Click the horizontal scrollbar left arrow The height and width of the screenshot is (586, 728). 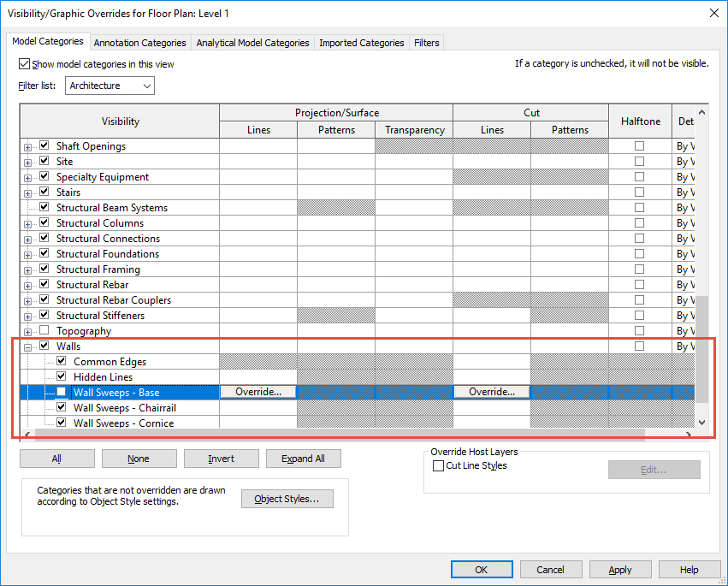[x=27, y=435]
